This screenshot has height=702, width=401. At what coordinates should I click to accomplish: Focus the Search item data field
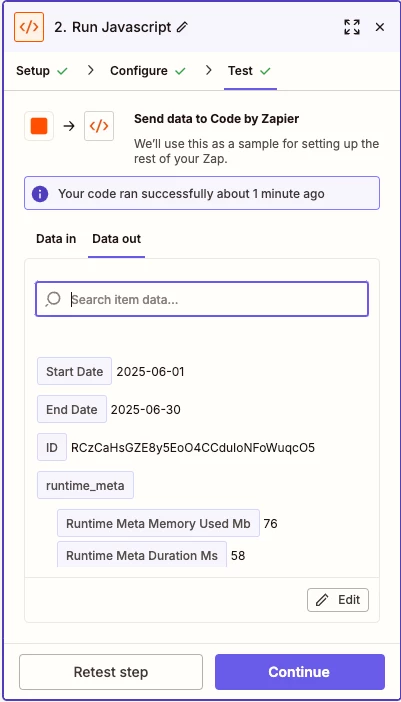[202, 299]
